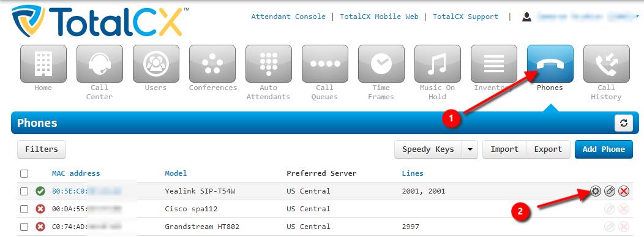Viewport: 644px width, 237px height.
Task: Click the Export button
Action: click(548, 149)
